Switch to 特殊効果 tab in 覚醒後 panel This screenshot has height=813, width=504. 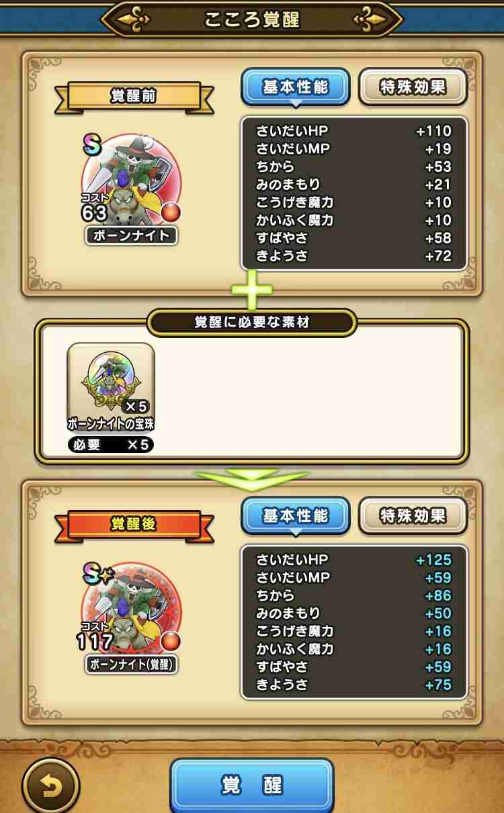413,516
